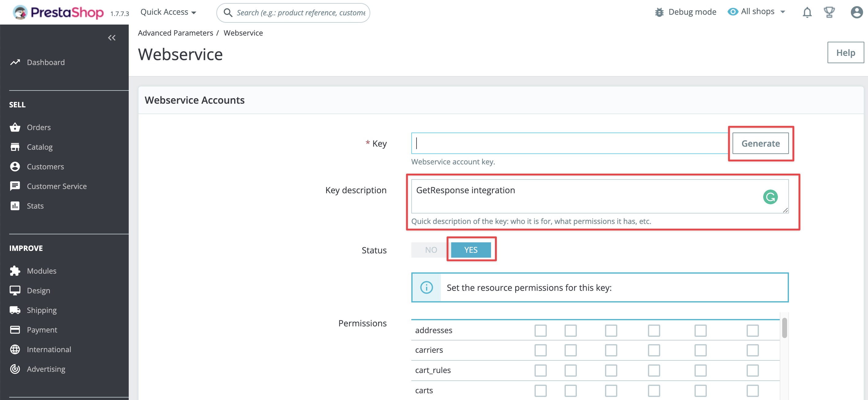Open the All shops dropdown
This screenshot has width=868, height=400.
click(x=757, y=12)
